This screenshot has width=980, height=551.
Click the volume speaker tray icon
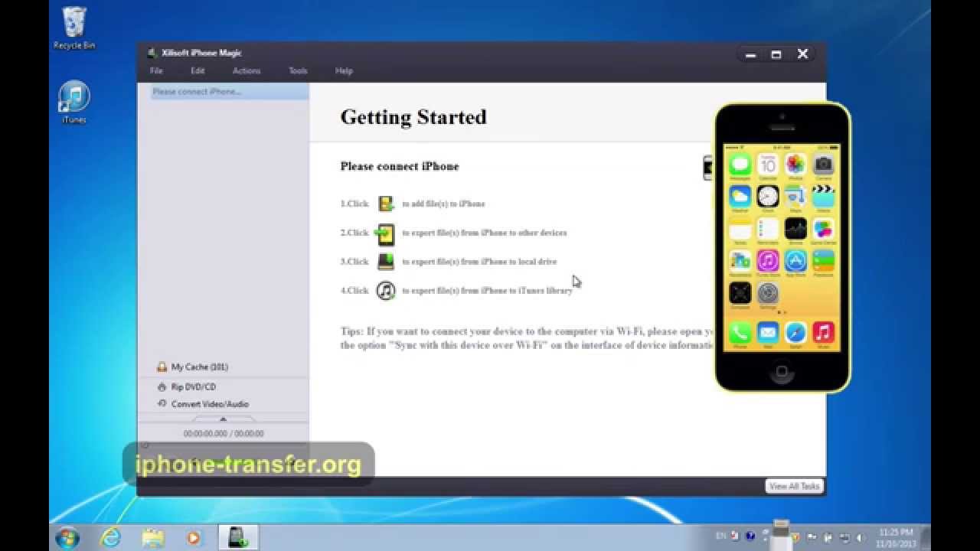(860, 537)
